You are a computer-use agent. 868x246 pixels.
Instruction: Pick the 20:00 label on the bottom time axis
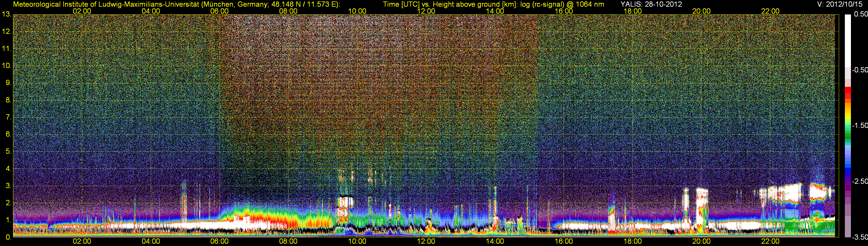coord(702,241)
